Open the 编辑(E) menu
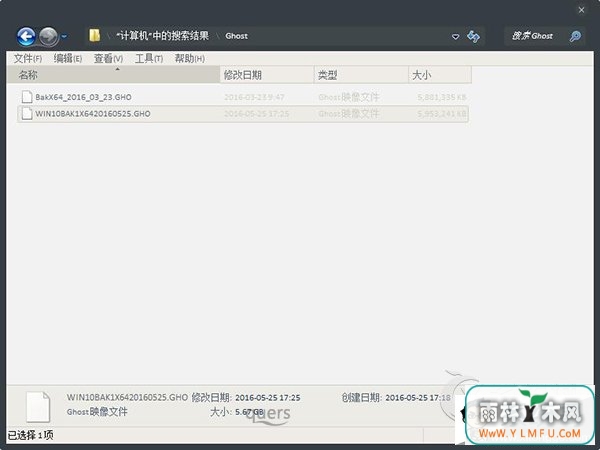The image size is (600, 450). point(68,59)
